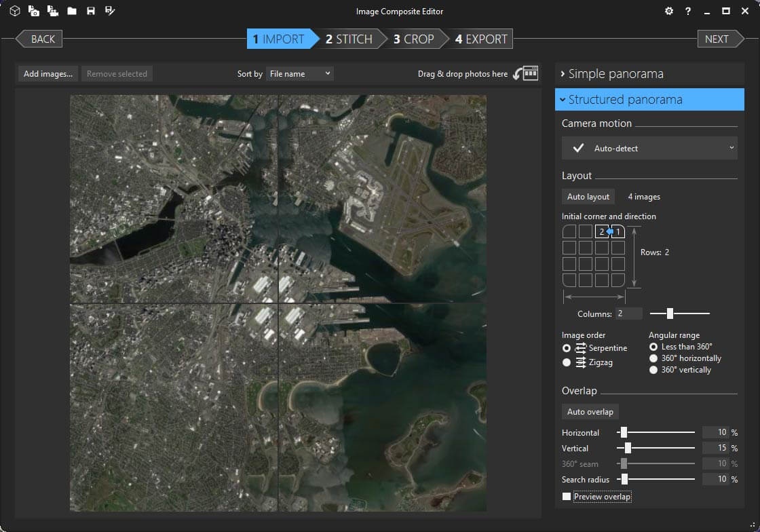Select the empty last-row, last-column layout grid cell
The image size is (760, 532).
coord(618,280)
